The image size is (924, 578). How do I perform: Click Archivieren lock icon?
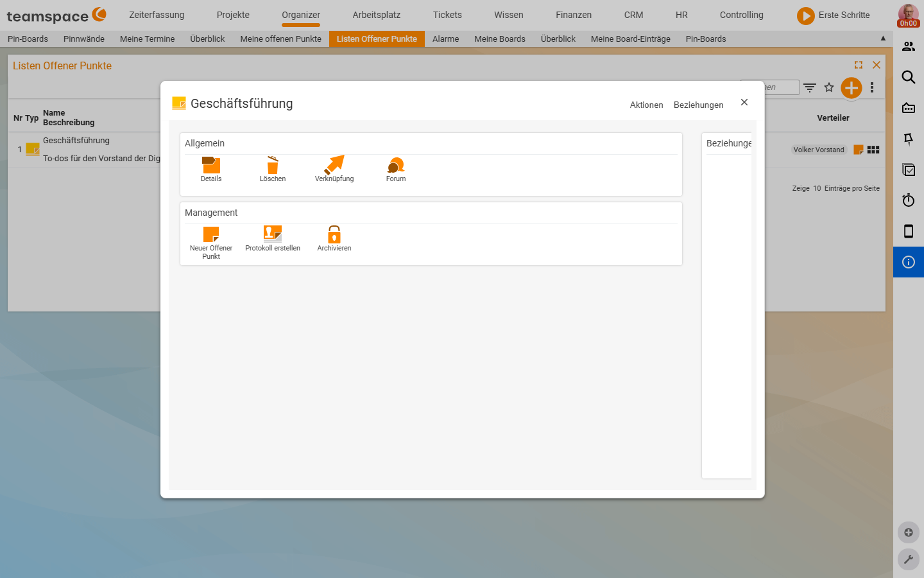click(x=334, y=238)
